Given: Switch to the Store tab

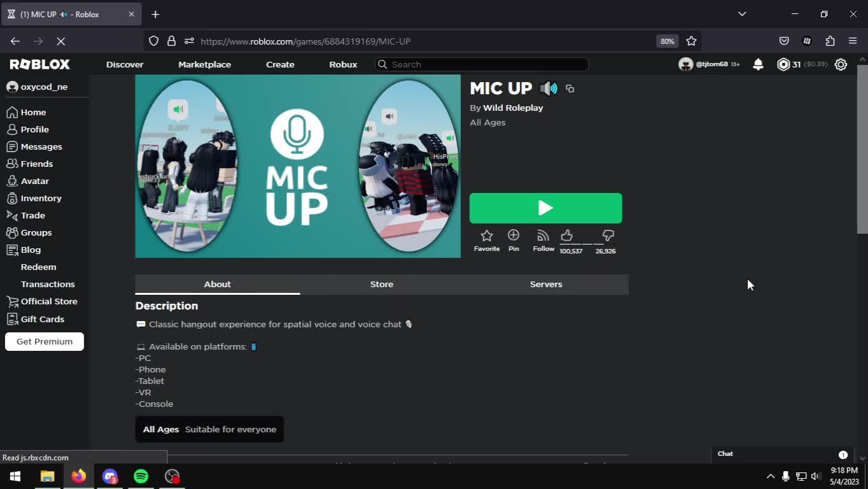Looking at the screenshot, I should pyautogui.click(x=381, y=284).
